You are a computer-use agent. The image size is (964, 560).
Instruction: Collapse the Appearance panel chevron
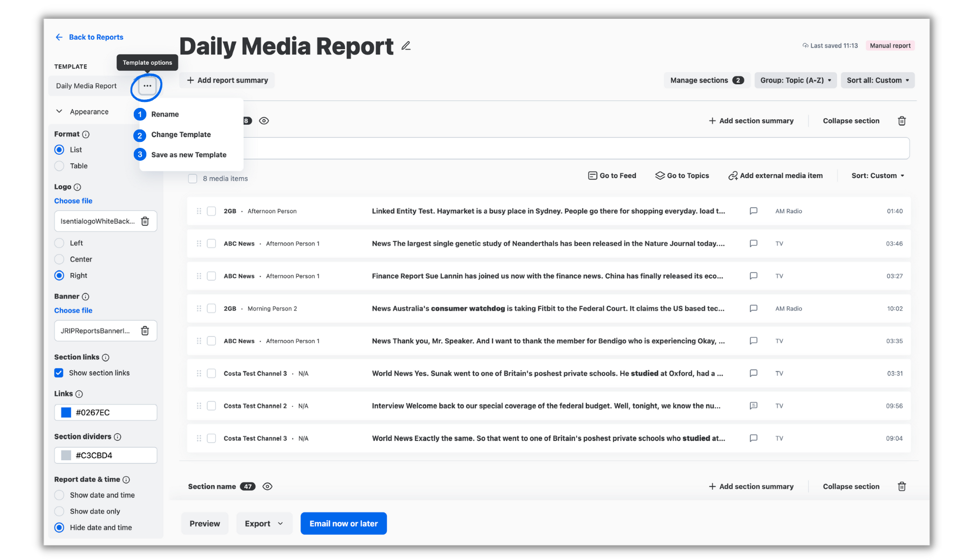(x=59, y=112)
